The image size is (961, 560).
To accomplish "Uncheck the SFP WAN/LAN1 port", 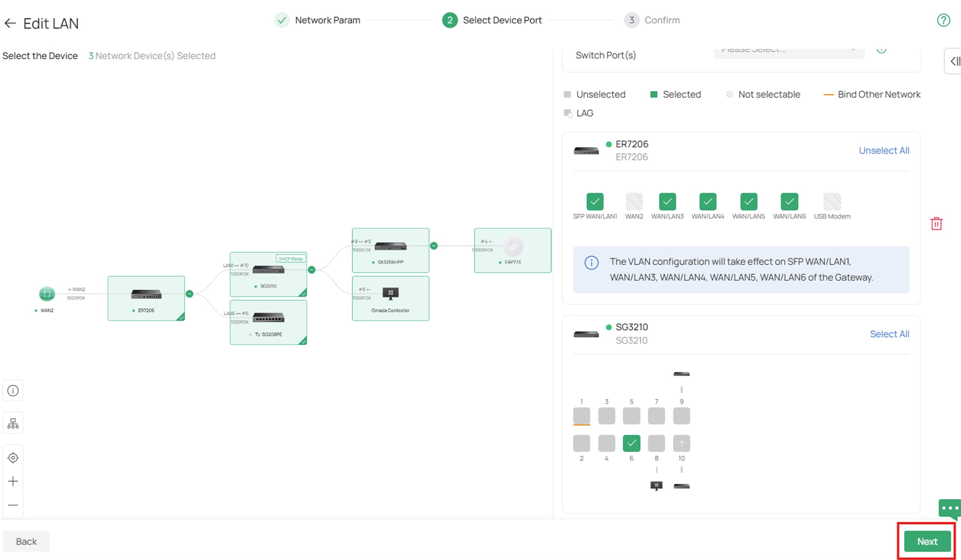I will point(595,202).
